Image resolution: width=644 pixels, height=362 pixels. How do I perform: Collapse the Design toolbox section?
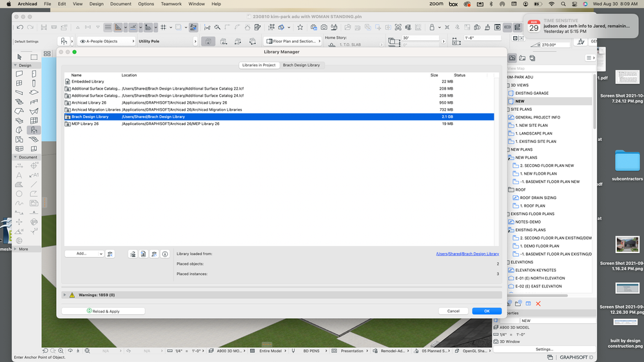(15, 65)
